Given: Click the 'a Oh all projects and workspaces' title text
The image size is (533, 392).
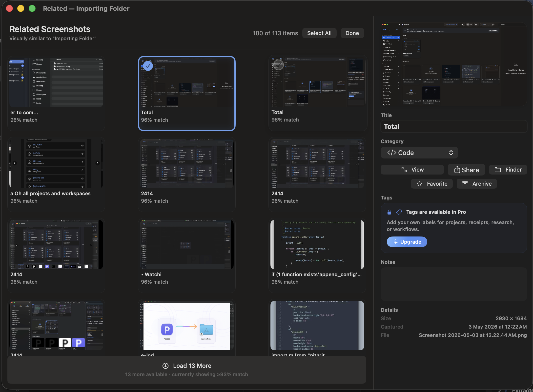Looking at the screenshot, I should click(x=50, y=194).
